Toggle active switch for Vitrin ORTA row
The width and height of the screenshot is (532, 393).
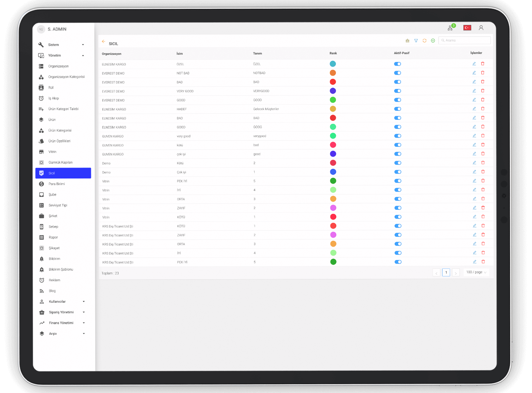point(398,199)
